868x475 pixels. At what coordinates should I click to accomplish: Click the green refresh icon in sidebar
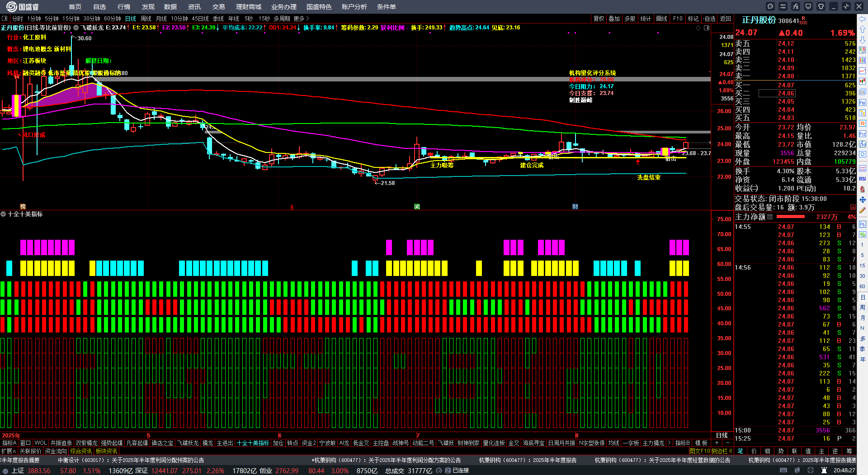coord(863,234)
